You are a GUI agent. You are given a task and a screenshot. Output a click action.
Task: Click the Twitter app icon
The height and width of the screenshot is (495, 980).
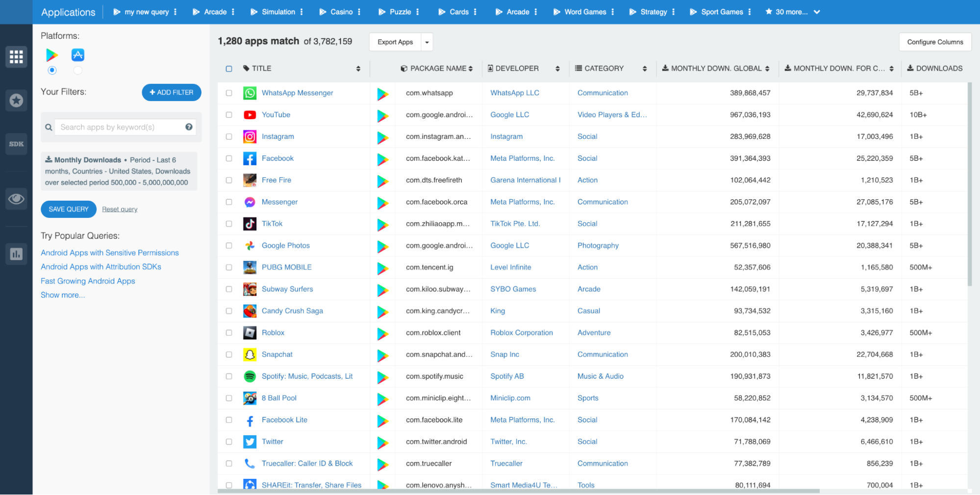pyautogui.click(x=250, y=442)
